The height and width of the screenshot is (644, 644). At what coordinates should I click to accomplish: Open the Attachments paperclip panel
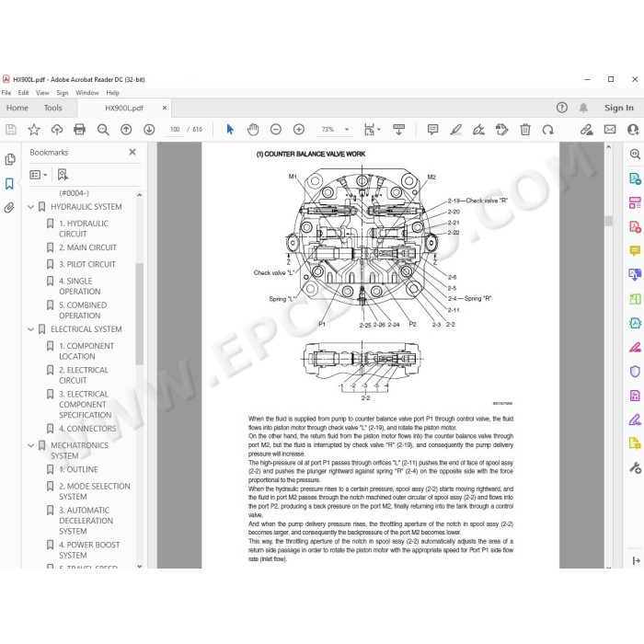pyautogui.click(x=9, y=208)
